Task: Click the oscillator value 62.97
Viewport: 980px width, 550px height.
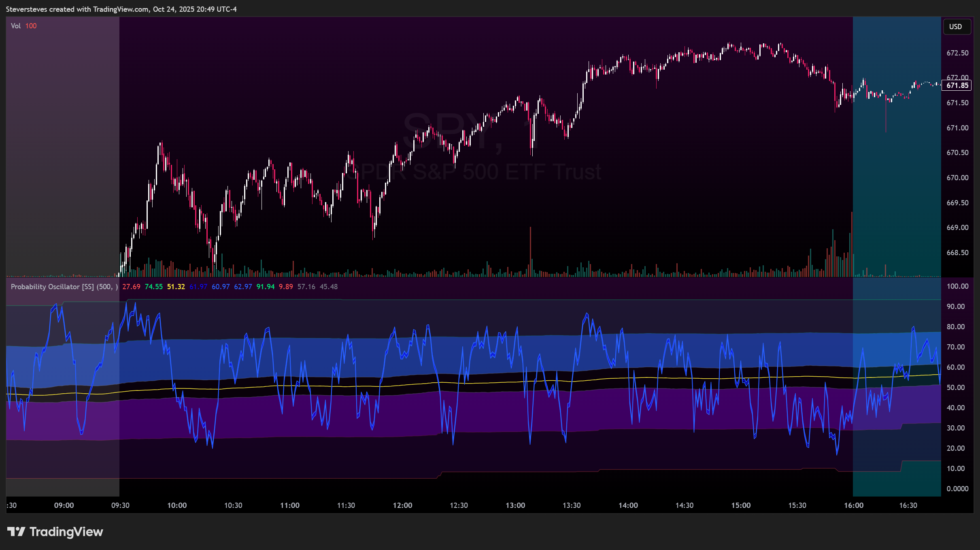Action: pyautogui.click(x=243, y=287)
